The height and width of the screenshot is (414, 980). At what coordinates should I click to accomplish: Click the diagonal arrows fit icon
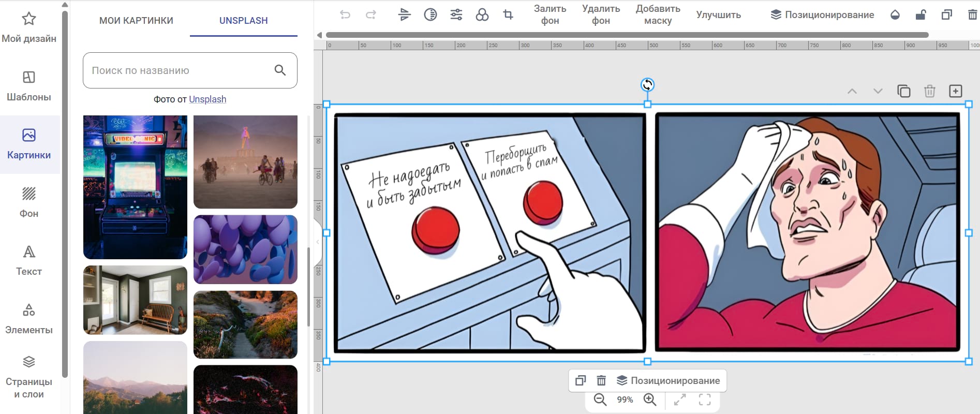click(x=680, y=400)
